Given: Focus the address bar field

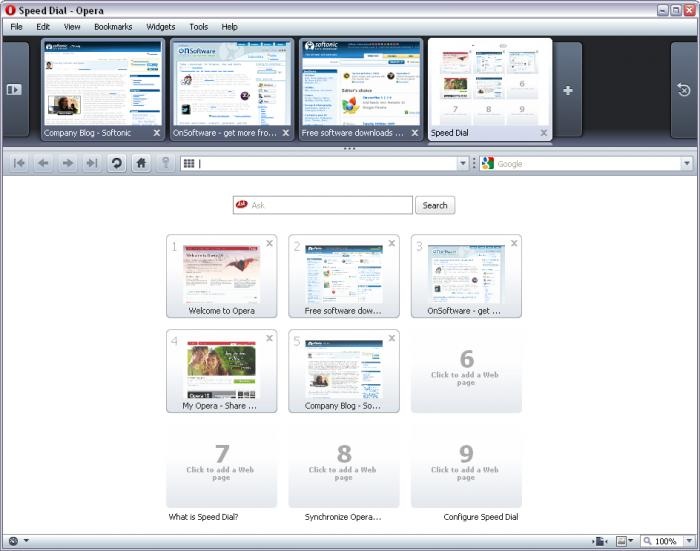Looking at the screenshot, I should [x=325, y=163].
